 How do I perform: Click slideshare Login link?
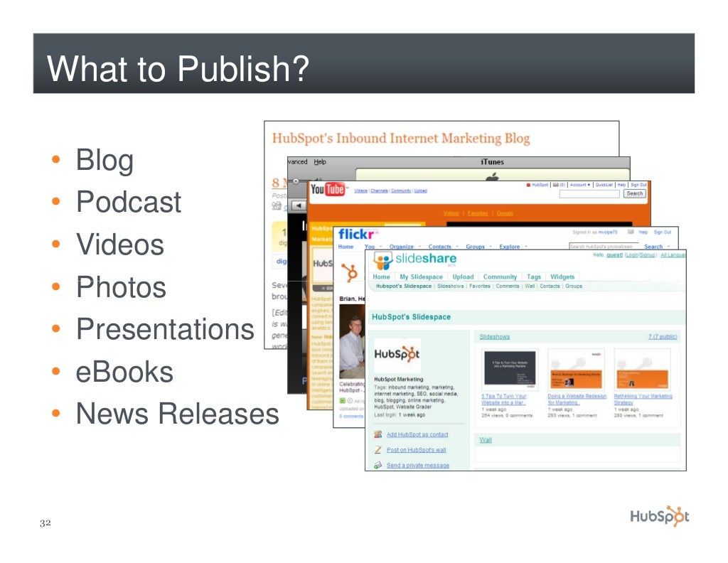point(631,255)
